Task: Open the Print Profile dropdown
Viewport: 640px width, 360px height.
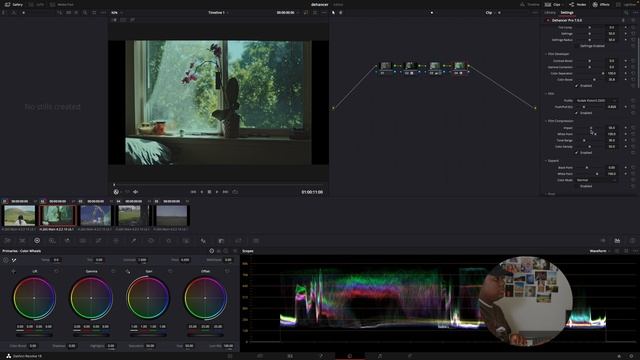Action: (596, 100)
